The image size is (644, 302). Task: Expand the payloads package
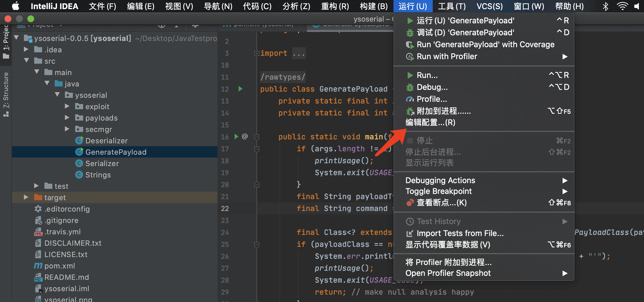click(x=67, y=117)
